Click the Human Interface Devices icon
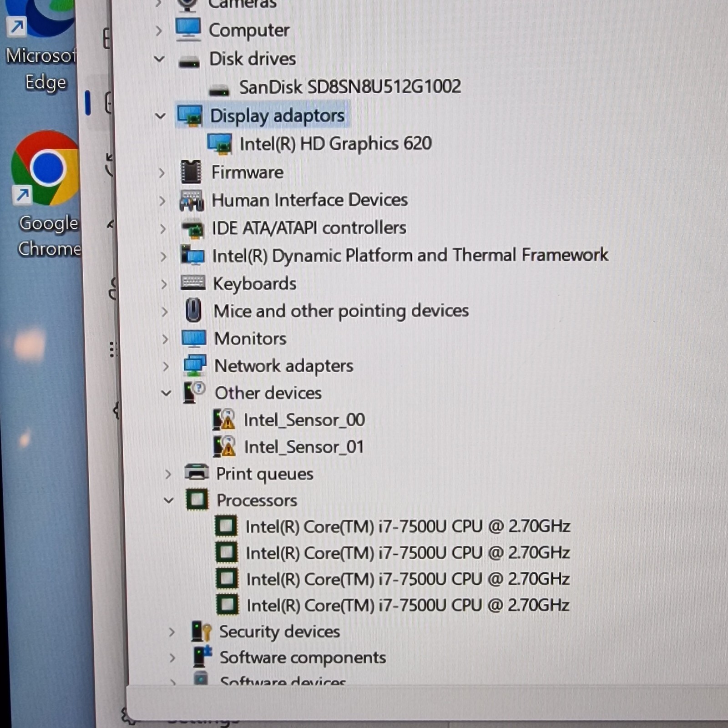728x728 pixels. (192, 201)
